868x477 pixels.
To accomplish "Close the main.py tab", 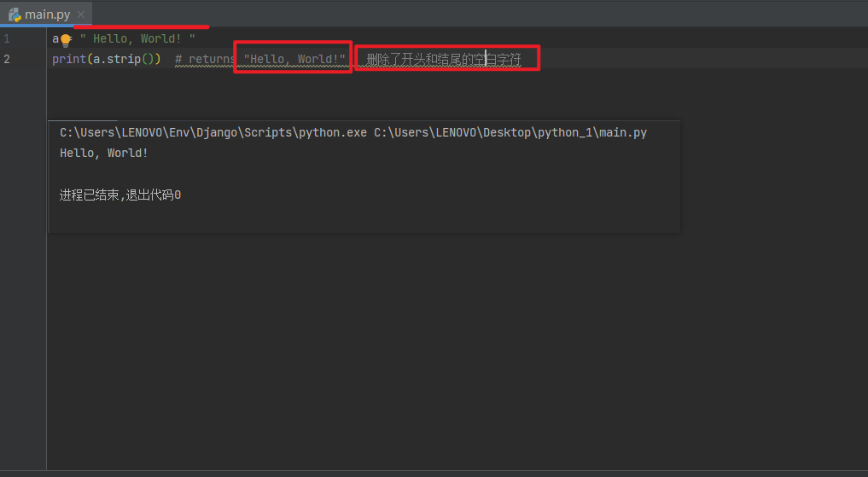I will 81,15.
